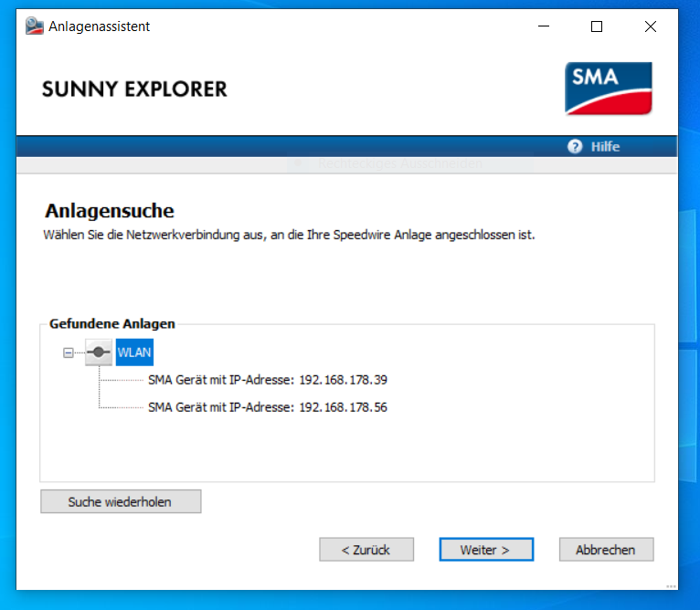Click the SMA logo

(x=609, y=89)
